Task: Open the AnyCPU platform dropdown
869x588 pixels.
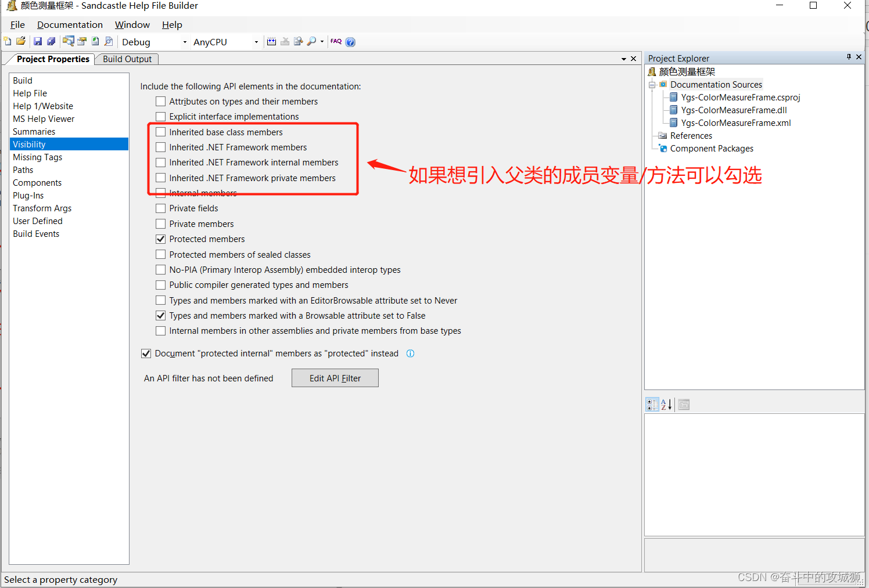Action: coord(256,42)
